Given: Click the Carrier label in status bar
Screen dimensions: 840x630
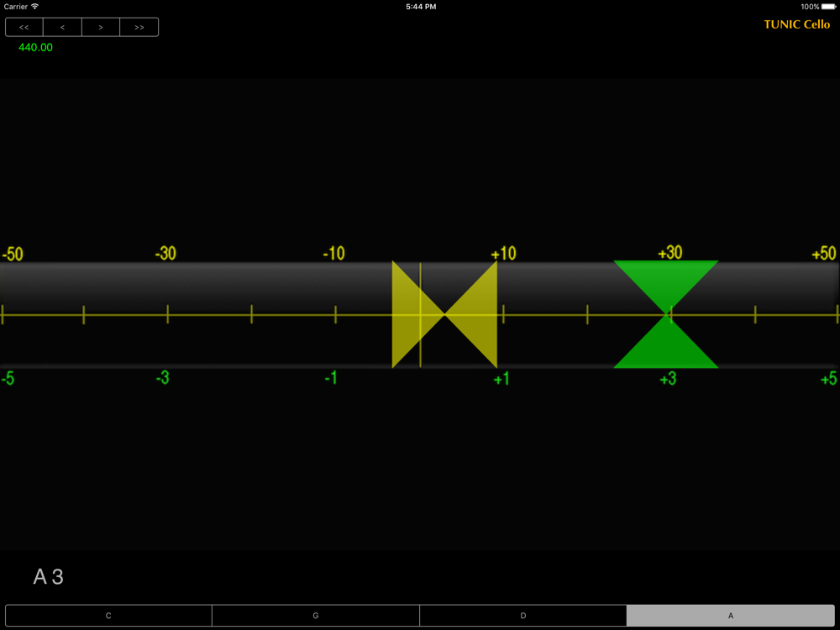Looking at the screenshot, I should click(15, 7).
